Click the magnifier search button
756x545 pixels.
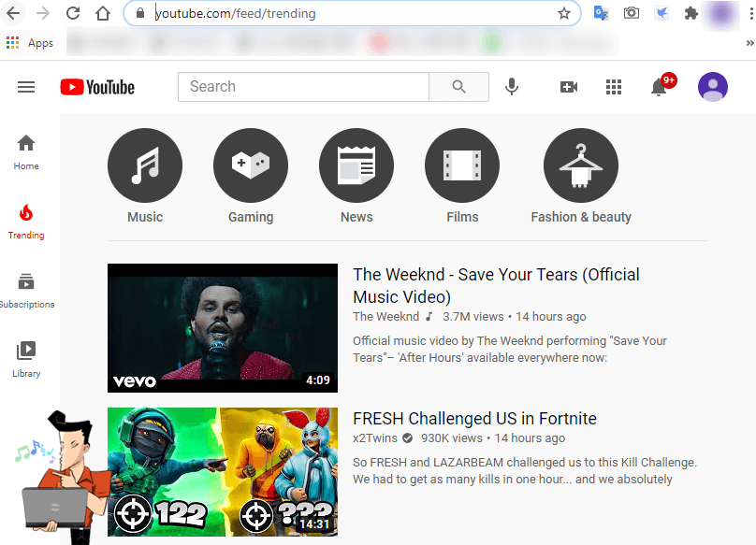tap(459, 87)
